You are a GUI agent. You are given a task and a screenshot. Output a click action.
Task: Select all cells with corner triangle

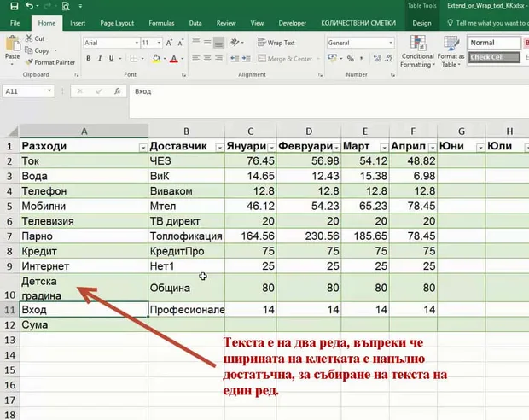[12, 131]
